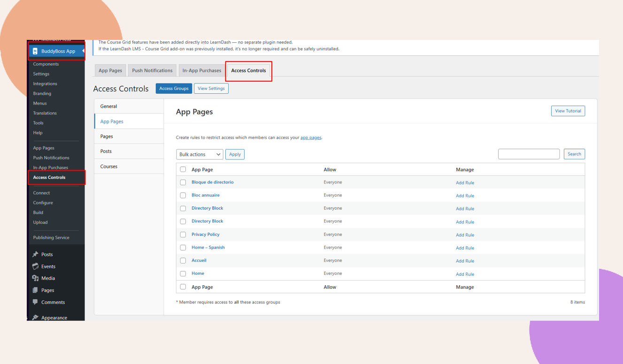Click the Pages icon in sidebar

pyautogui.click(x=35, y=290)
